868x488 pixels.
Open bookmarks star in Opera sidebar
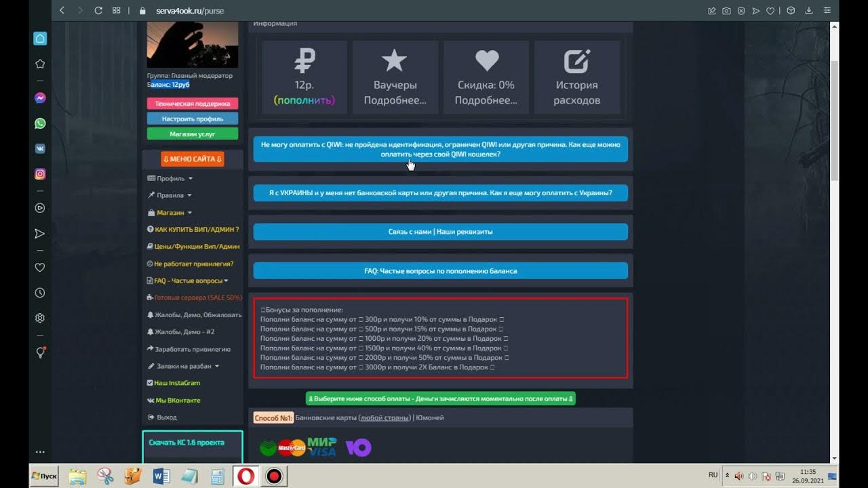[x=40, y=64]
